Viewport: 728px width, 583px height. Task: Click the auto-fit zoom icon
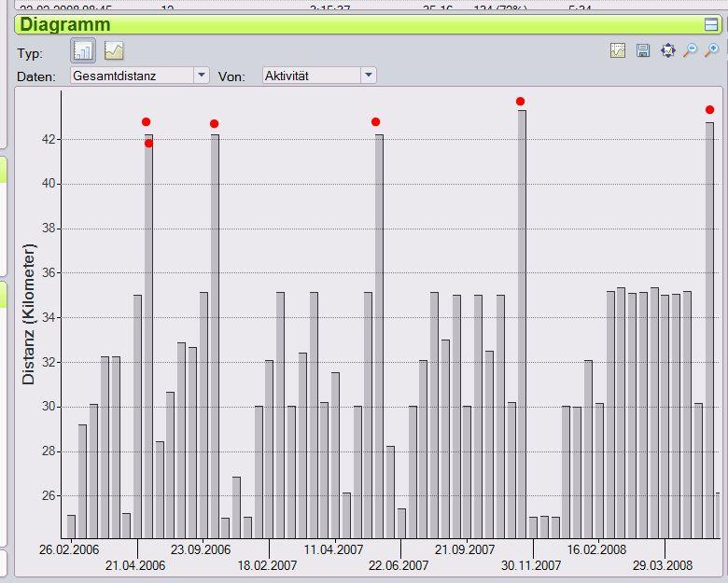coord(667,50)
